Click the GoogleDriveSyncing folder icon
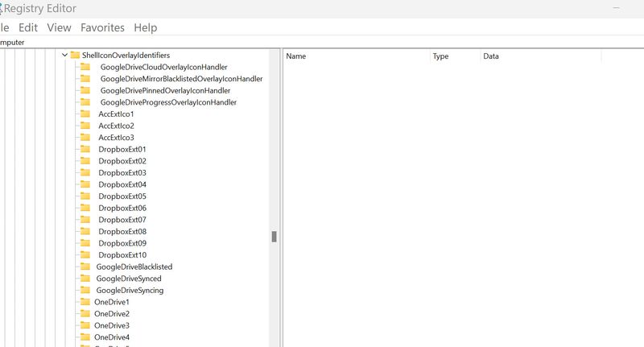 click(85, 290)
